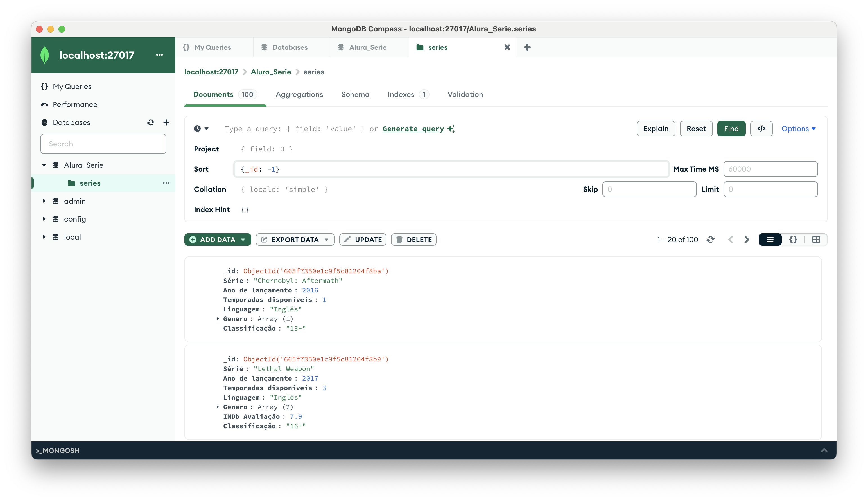868x501 pixels.
Task: Expand the Genero array in second document
Action: (217, 406)
